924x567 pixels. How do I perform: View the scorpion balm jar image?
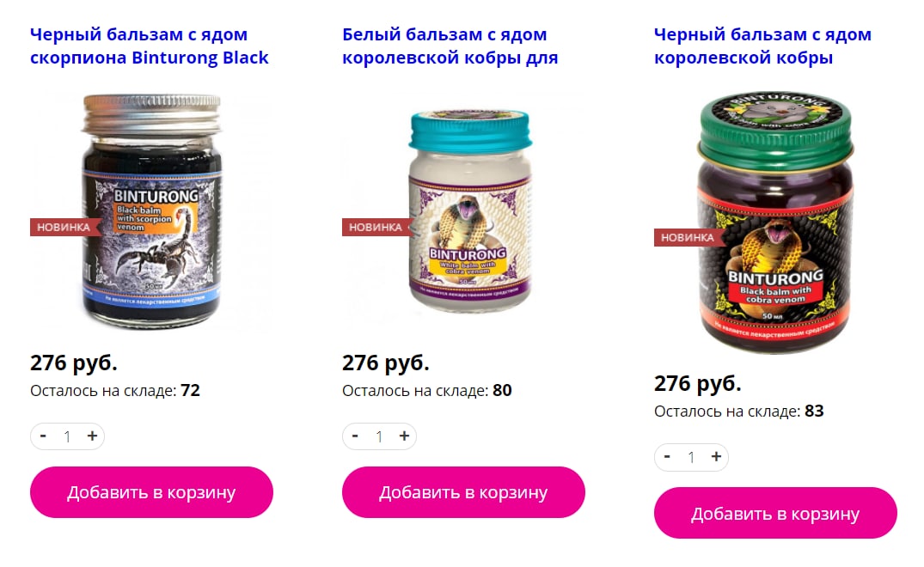point(151,210)
